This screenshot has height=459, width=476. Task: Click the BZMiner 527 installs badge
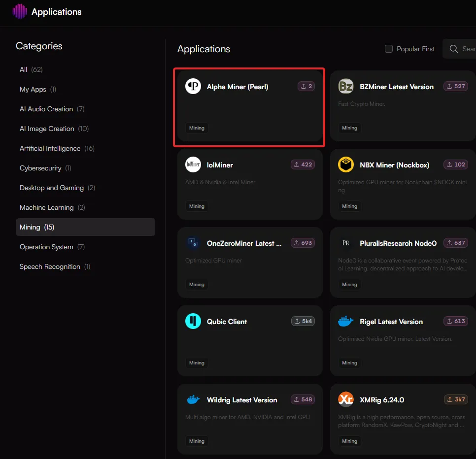click(x=456, y=86)
